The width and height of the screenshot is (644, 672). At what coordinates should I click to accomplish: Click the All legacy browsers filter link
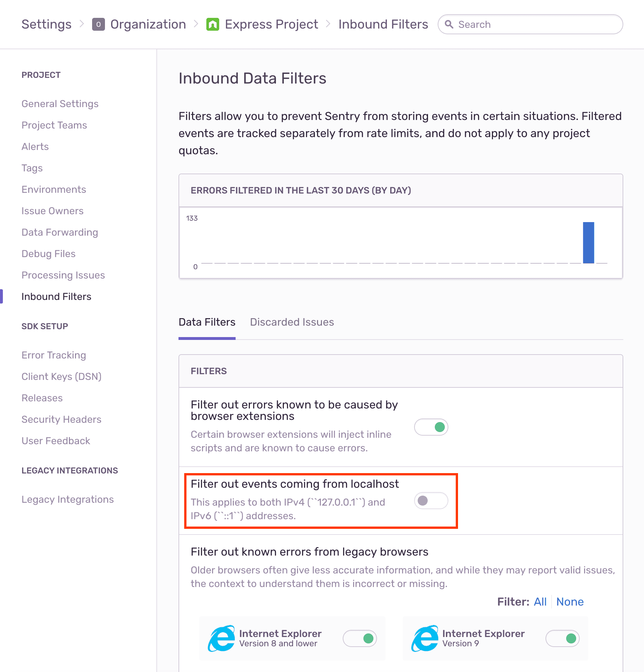coord(540,602)
